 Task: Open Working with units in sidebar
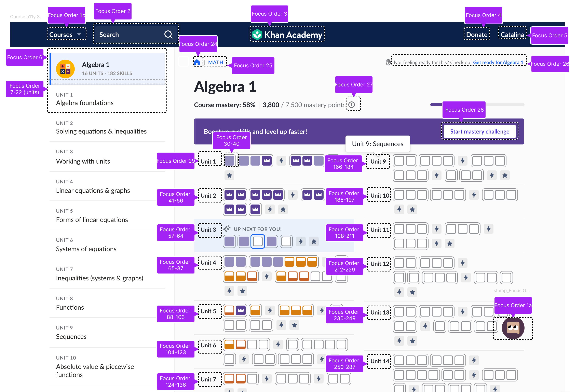(107, 157)
